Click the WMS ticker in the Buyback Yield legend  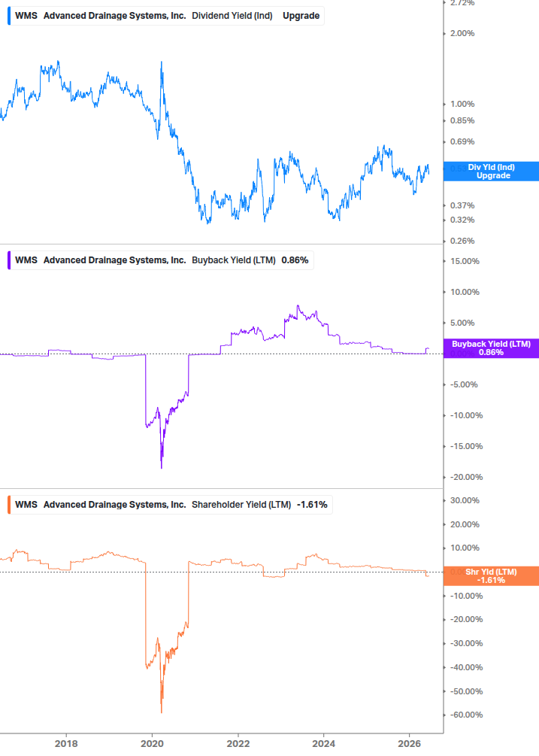pos(26,260)
